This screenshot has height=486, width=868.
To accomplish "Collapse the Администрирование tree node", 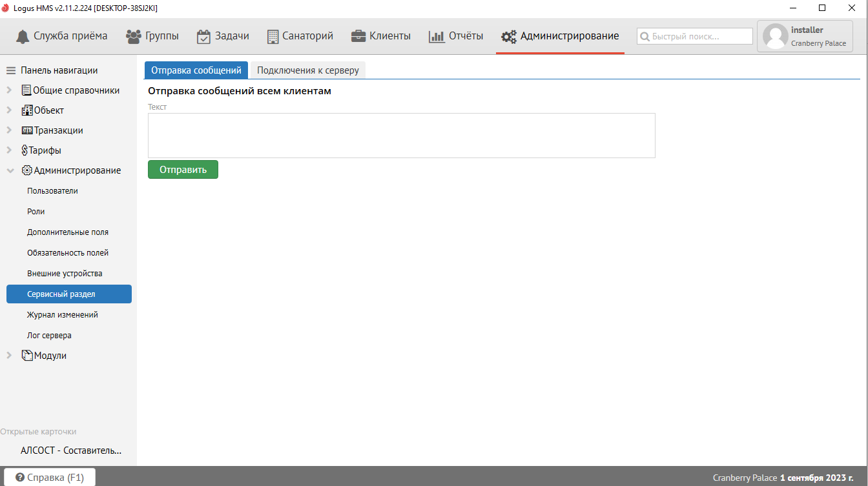I will pyautogui.click(x=10, y=170).
